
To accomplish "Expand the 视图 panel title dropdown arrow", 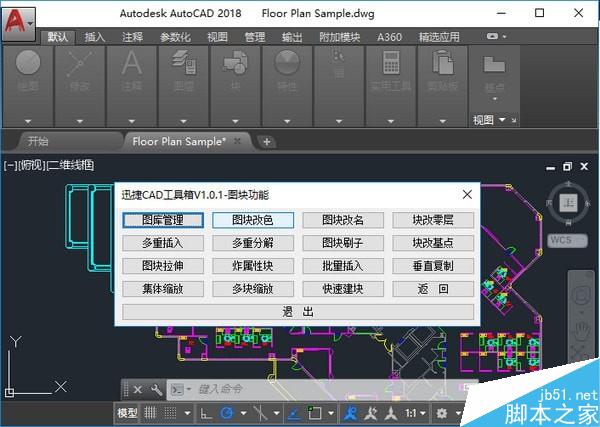I will point(502,120).
